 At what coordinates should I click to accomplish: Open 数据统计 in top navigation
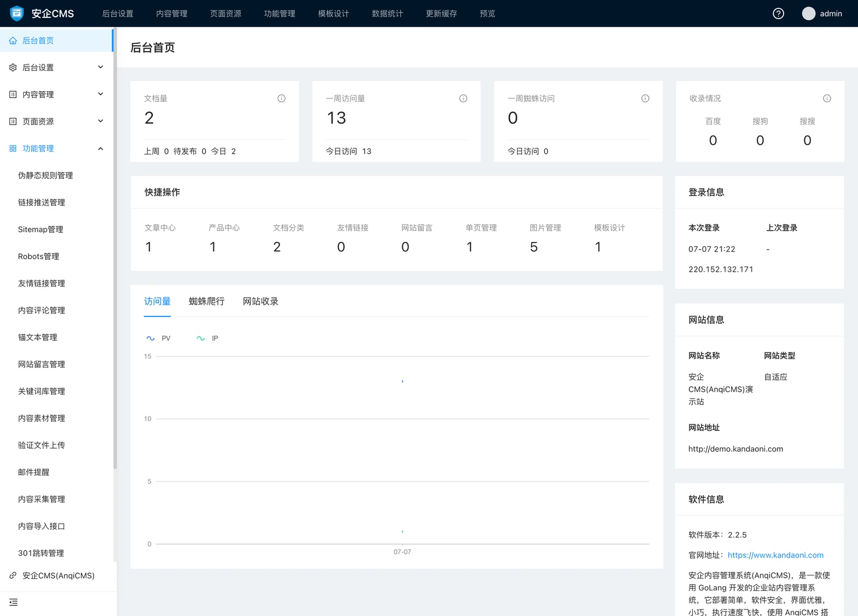(387, 14)
